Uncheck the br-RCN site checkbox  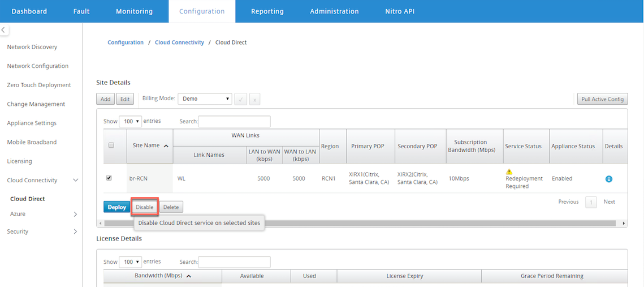click(x=109, y=178)
